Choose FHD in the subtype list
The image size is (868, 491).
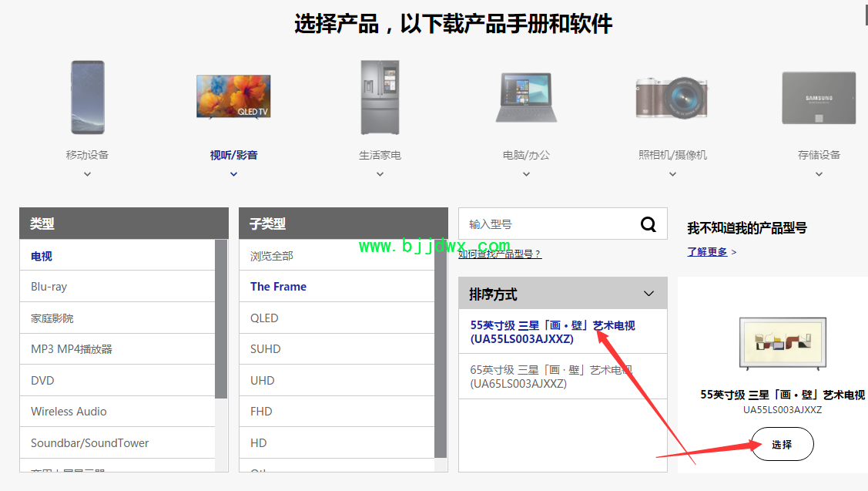[x=337, y=411]
